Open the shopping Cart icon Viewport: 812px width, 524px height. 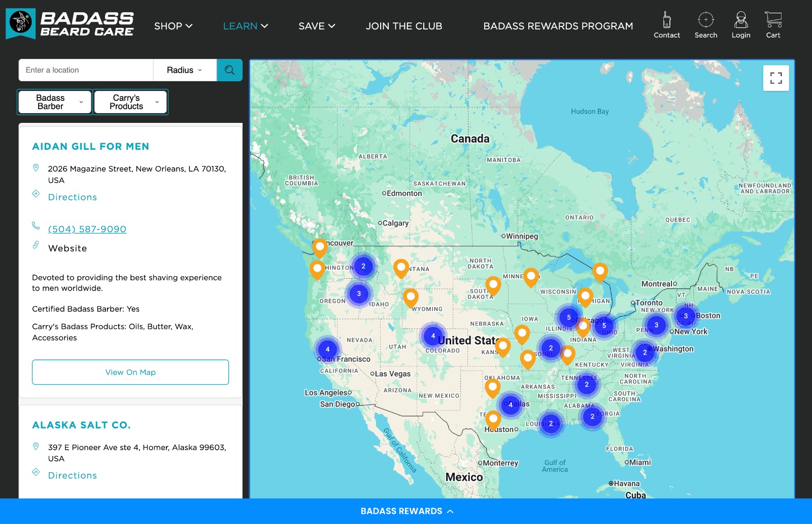tap(773, 25)
